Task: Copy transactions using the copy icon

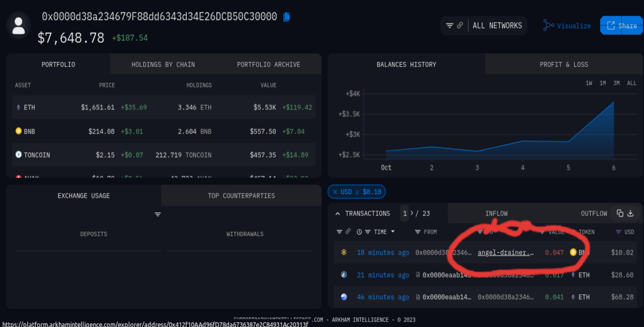Action: 620,213
